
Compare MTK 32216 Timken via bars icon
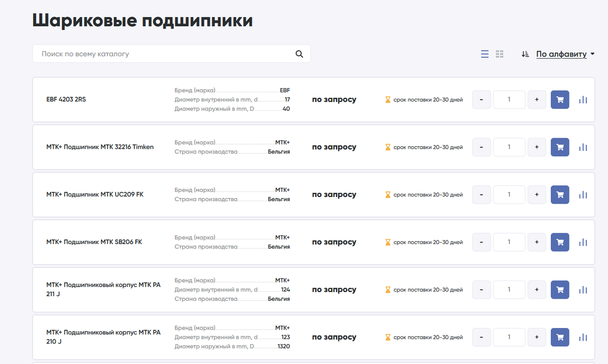tap(583, 147)
